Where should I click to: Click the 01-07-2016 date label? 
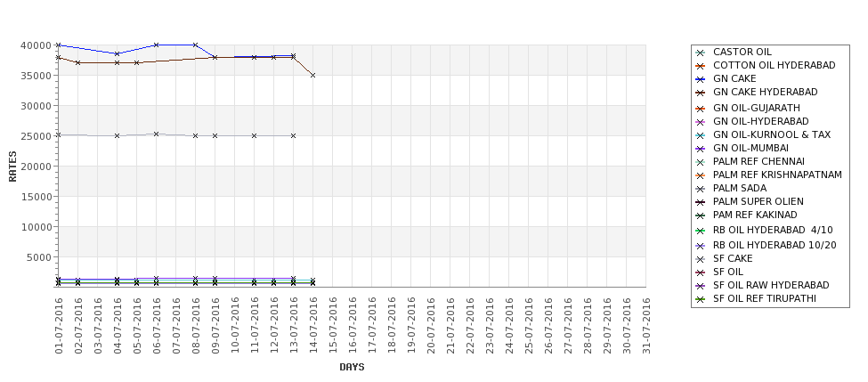pyautogui.click(x=59, y=326)
